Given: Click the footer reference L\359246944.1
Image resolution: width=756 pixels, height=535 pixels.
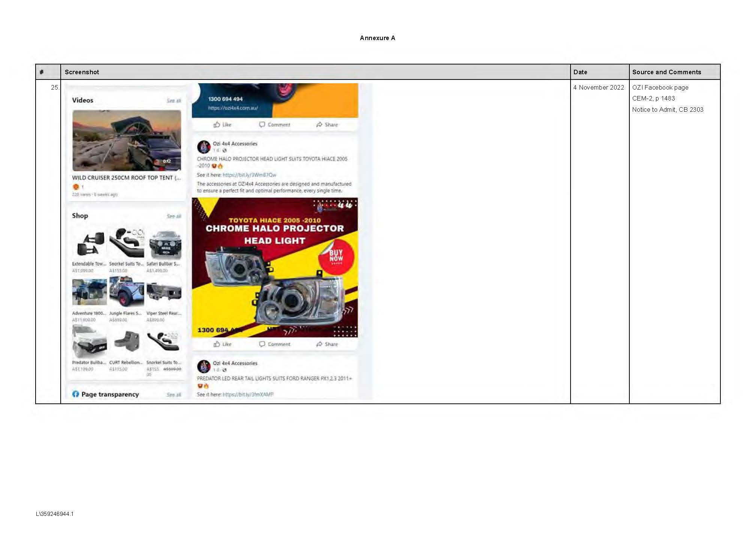Looking at the screenshot, I should pos(55,514).
